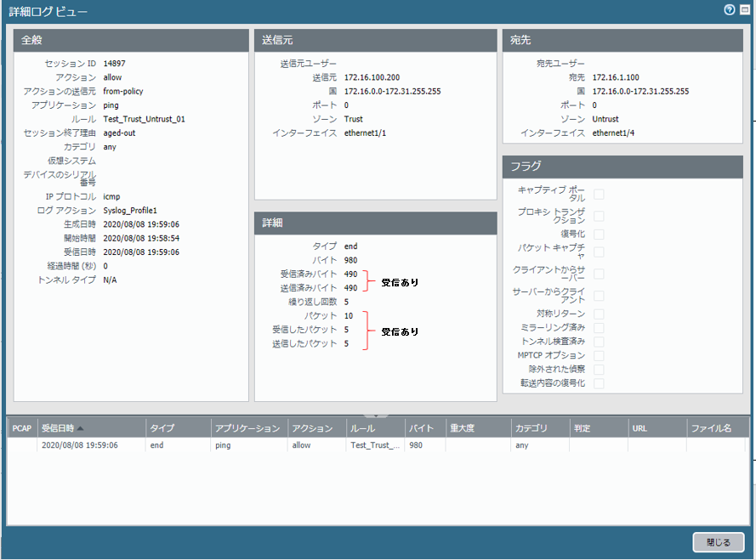Click the ファイル名 column header
Image resolution: width=756 pixels, height=560 pixels.
pos(718,428)
